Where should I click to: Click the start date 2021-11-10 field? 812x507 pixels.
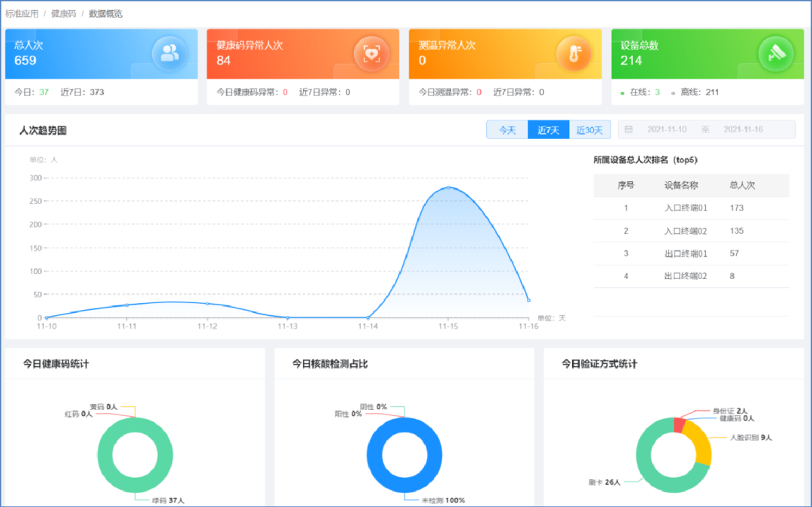665,130
